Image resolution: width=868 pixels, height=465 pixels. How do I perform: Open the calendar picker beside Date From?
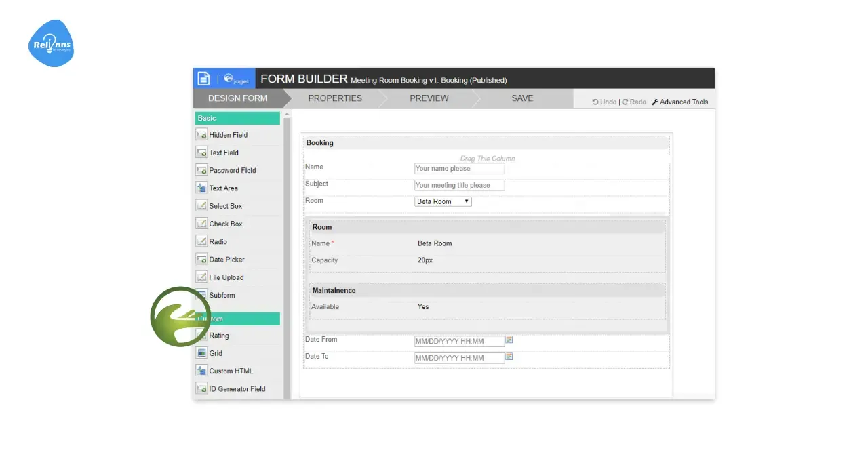tap(509, 340)
